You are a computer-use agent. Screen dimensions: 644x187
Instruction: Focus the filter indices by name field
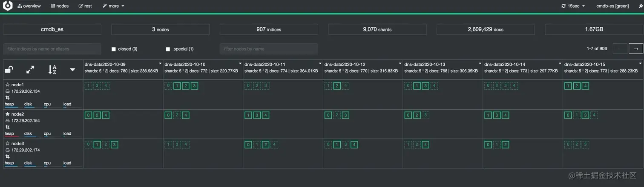coord(52,49)
